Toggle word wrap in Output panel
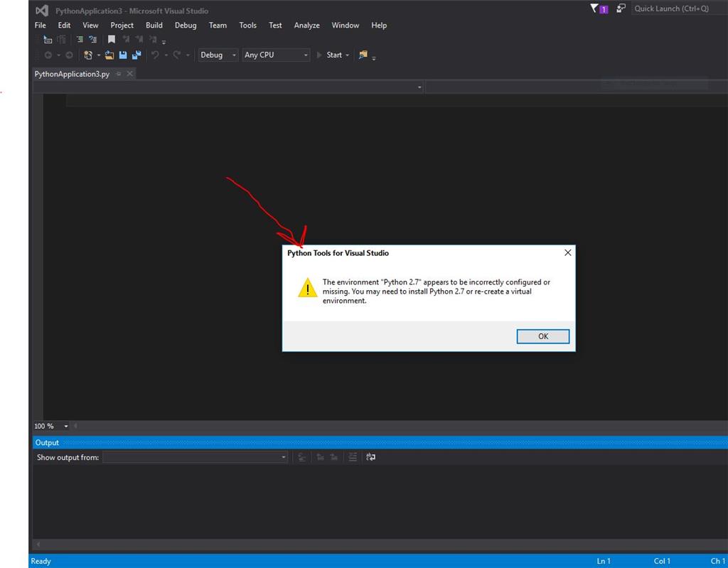 pos(370,457)
